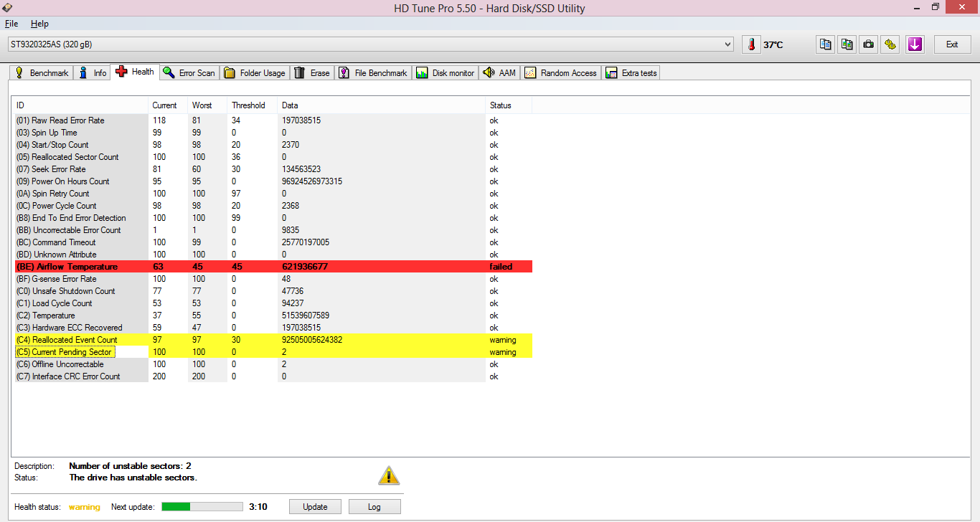The width and height of the screenshot is (980, 522).
Task: Click the HD Tune title bar app icon
Action: (x=6, y=8)
